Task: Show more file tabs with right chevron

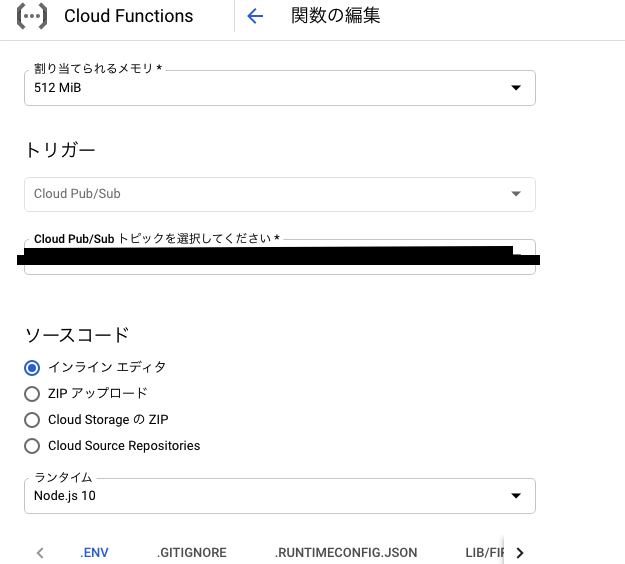Action: coord(520,553)
